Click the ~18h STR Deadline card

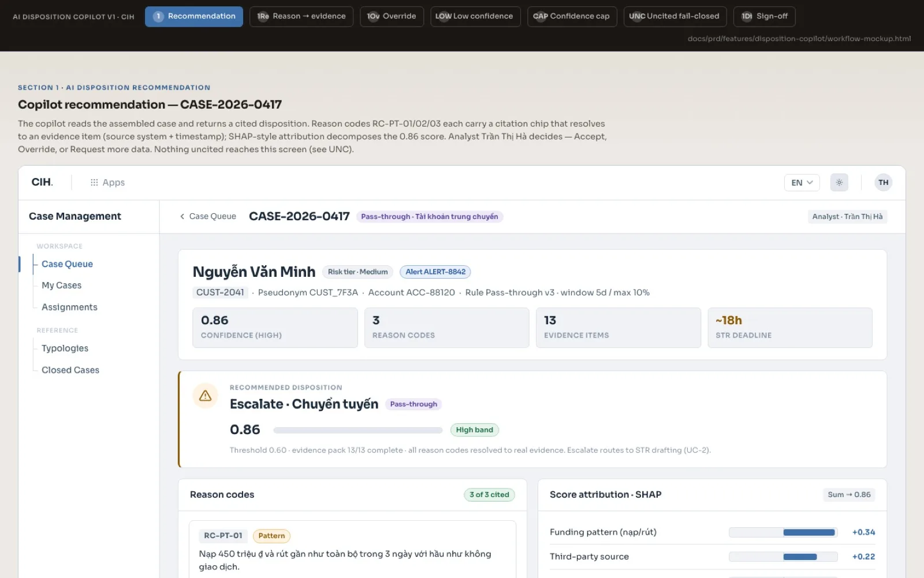790,328
